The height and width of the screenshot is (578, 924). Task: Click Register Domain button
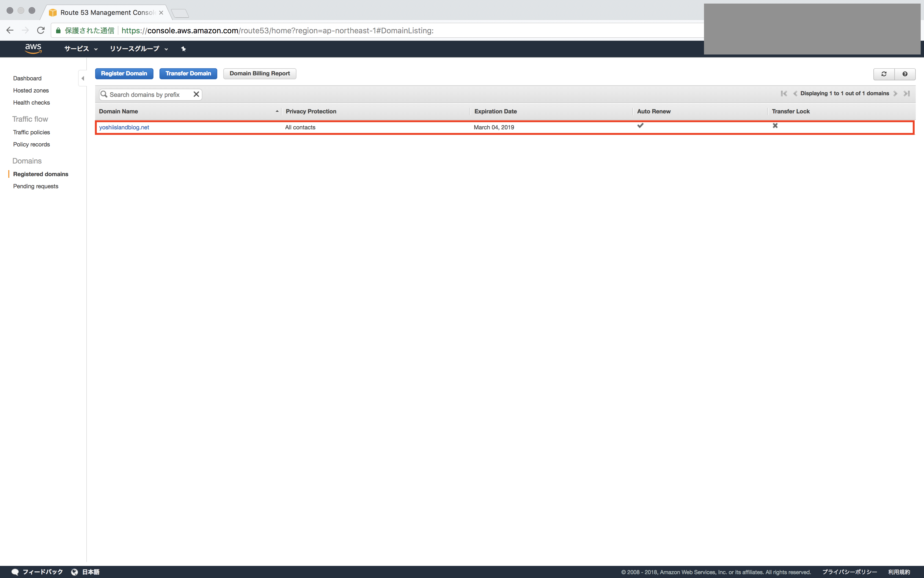(x=124, y=73)
